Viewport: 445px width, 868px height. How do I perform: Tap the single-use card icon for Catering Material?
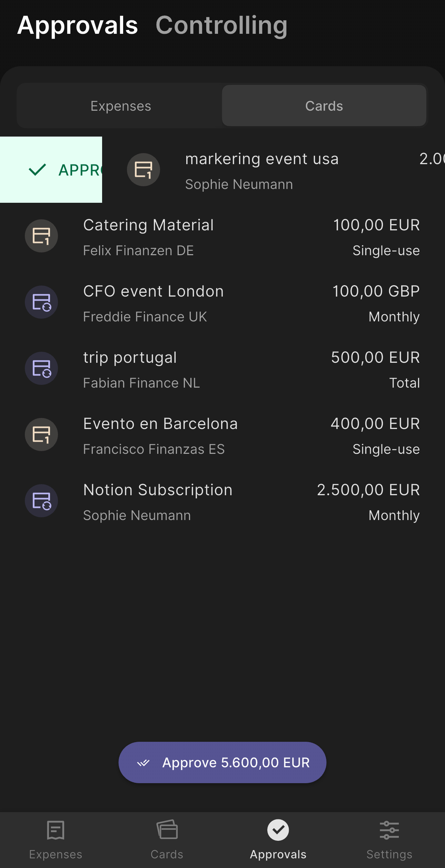[x=41, y=236]
